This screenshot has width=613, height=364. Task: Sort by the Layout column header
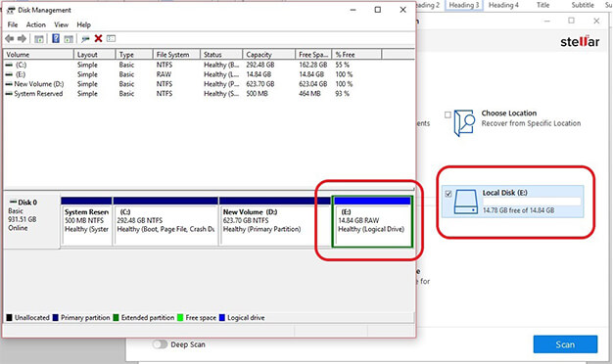click(x=95, y=55)
